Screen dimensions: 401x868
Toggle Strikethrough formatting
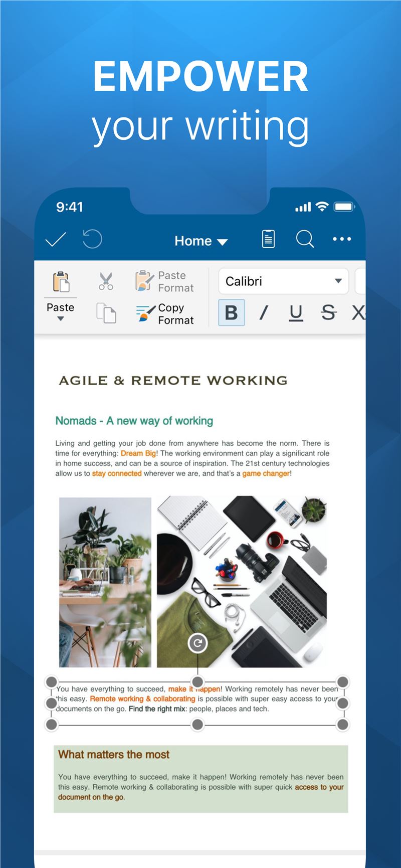coord(329,313)
